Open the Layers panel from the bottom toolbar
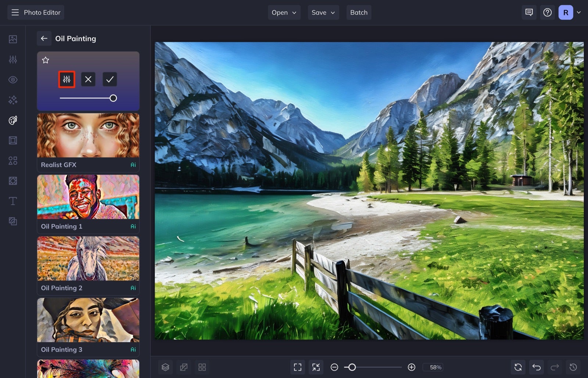Screen dimensions: 588x378 165,367
